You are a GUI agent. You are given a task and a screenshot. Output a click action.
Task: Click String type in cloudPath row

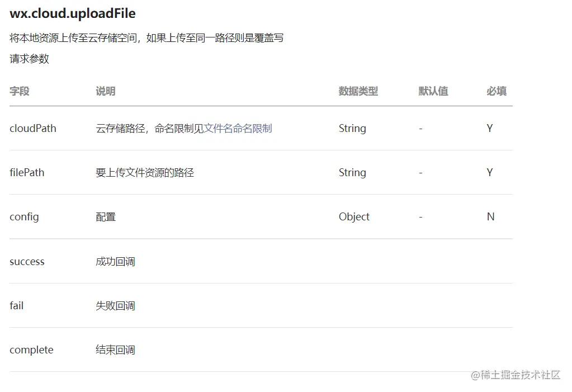[352, 129]
